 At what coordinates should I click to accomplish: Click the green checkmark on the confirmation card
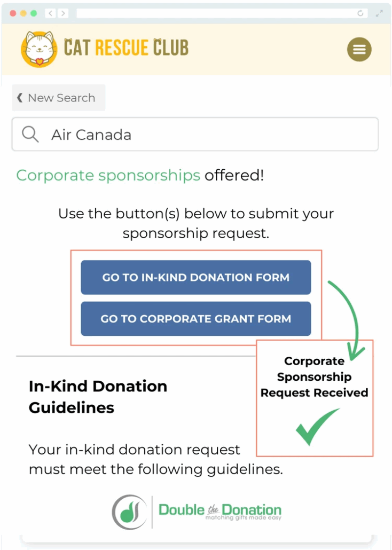313,427
